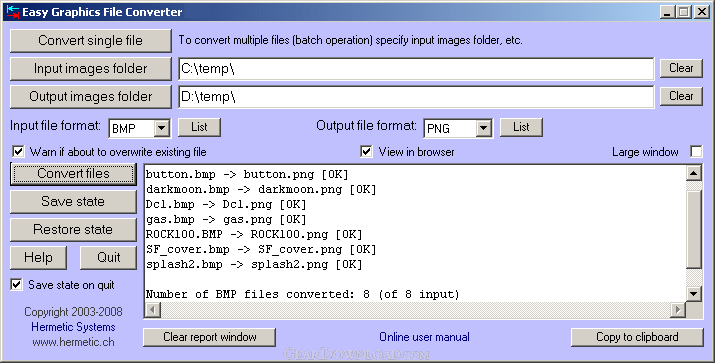Click the Easy Graphics File Converter title icon
715x363 pixels.
pyautogui.click(x=13, y=12)
